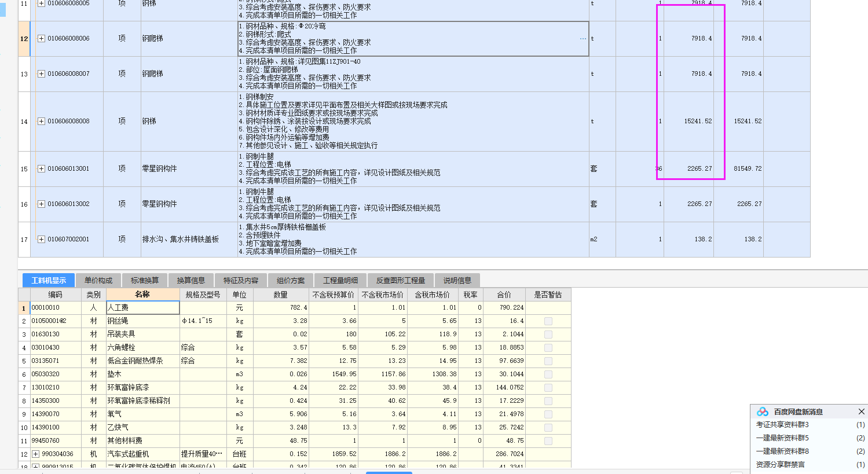Click the 类别 column header

point(93,295)
